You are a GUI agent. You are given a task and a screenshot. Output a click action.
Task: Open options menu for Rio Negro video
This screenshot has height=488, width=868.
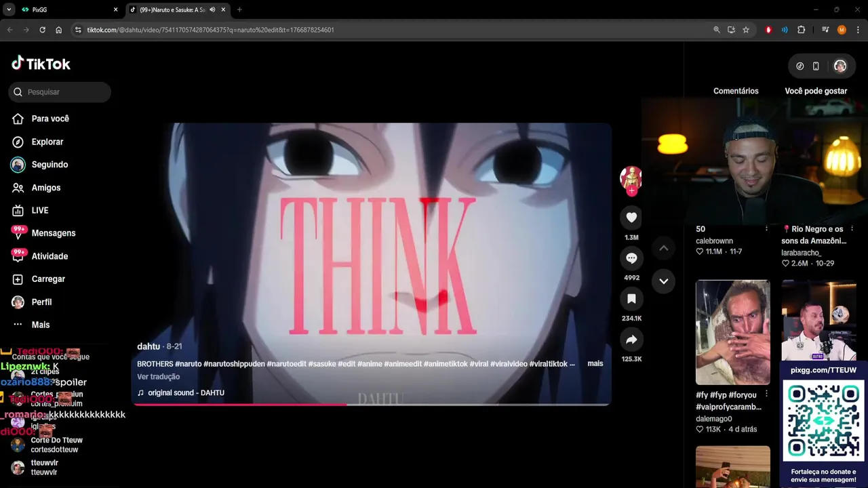click(x=852, y=229)
